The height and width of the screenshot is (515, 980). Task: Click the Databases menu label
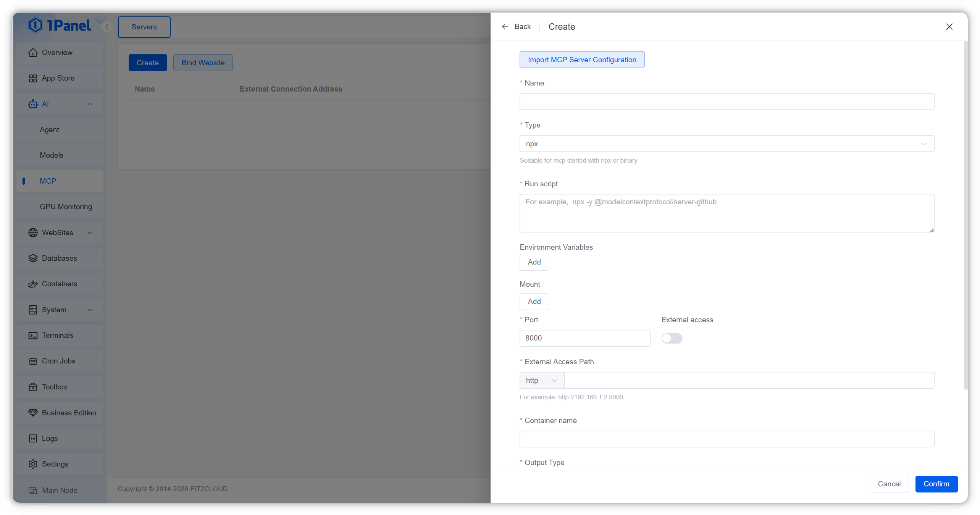(x=59, y=258)
